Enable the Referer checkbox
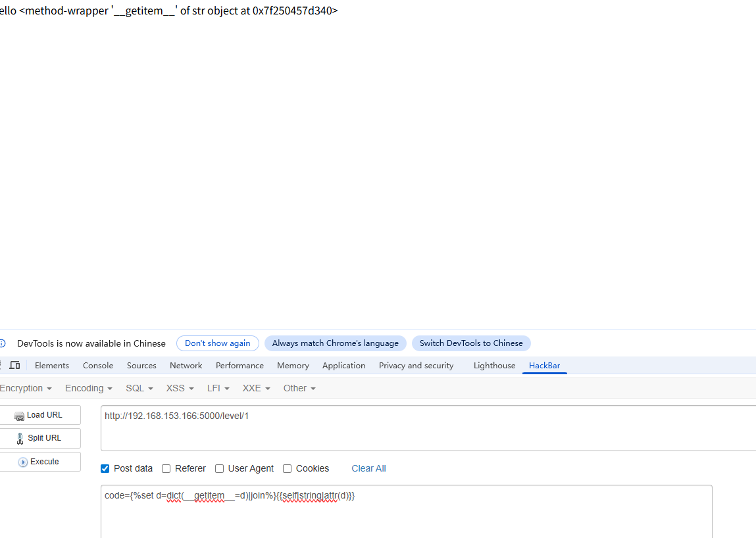The width and height of the screenshot is (756, 538). tap(166, 468)
